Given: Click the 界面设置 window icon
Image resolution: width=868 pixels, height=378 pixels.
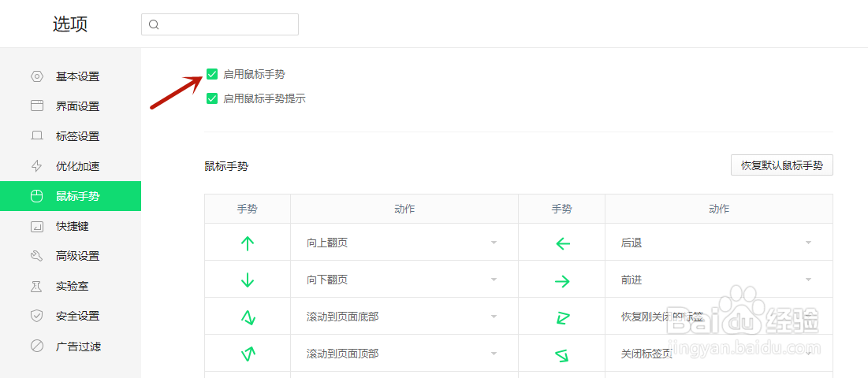Looking at the screenshot, I should [36, 106].
